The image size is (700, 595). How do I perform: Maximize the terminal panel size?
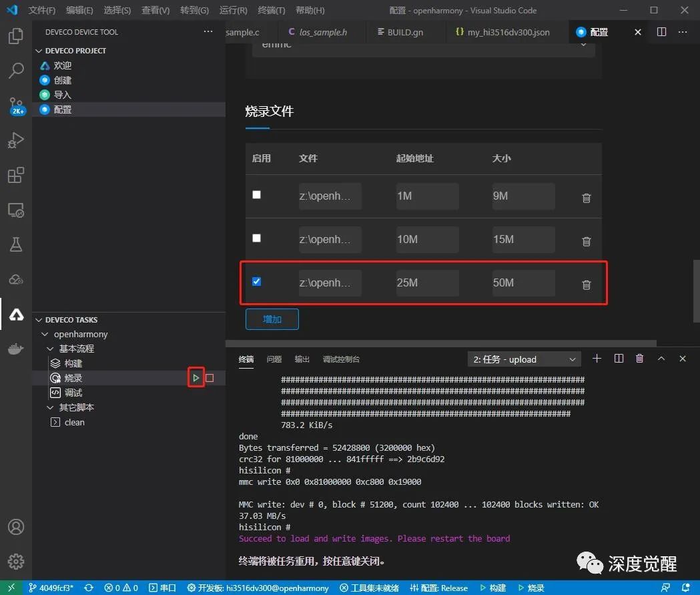tap(661, 358)
